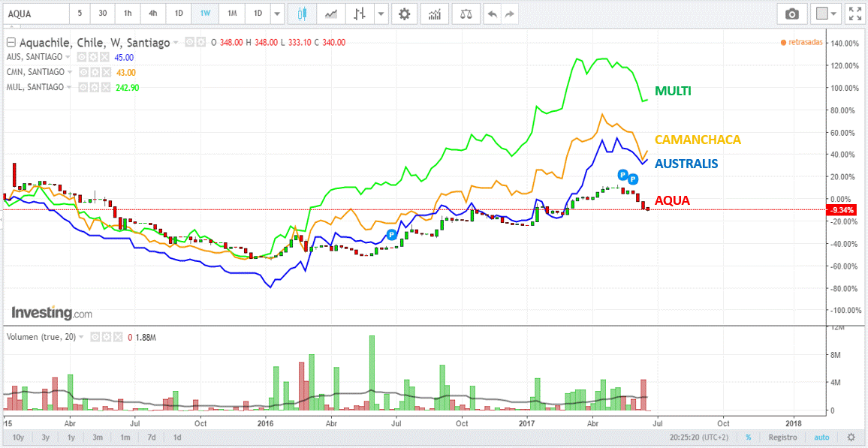868x448 pixels.
Task: Switch to the 1M monthly interval
Action: [232, 14]
